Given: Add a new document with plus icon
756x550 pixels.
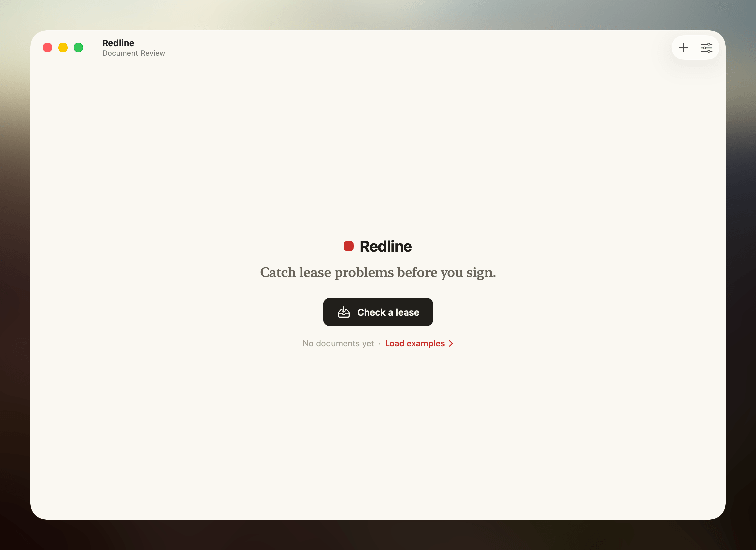Looking at the screenshot, I should pyautogui.click(x=683, y=48).
